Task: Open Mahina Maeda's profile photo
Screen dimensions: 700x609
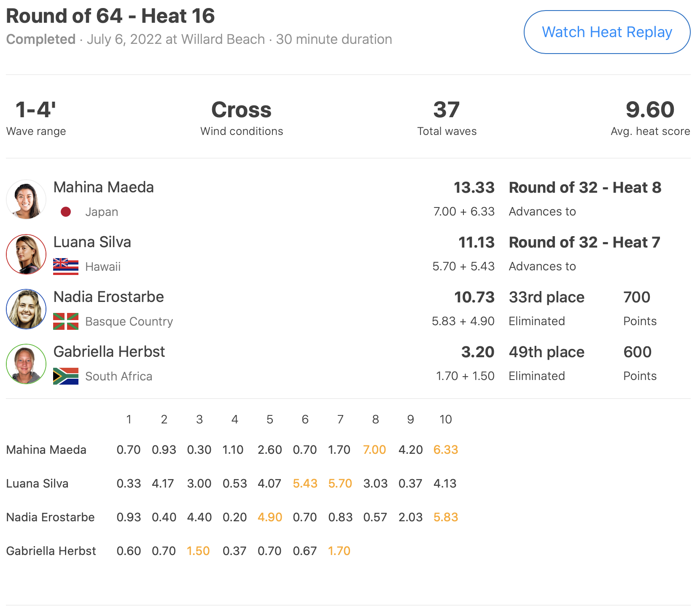Action: click(x=26, y=199)
